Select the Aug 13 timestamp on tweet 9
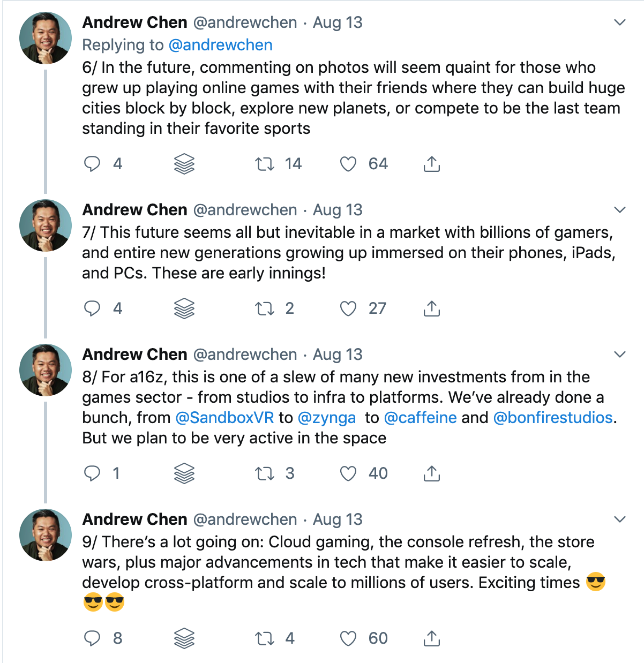This screenshot has height=663, width=644. 337,519
